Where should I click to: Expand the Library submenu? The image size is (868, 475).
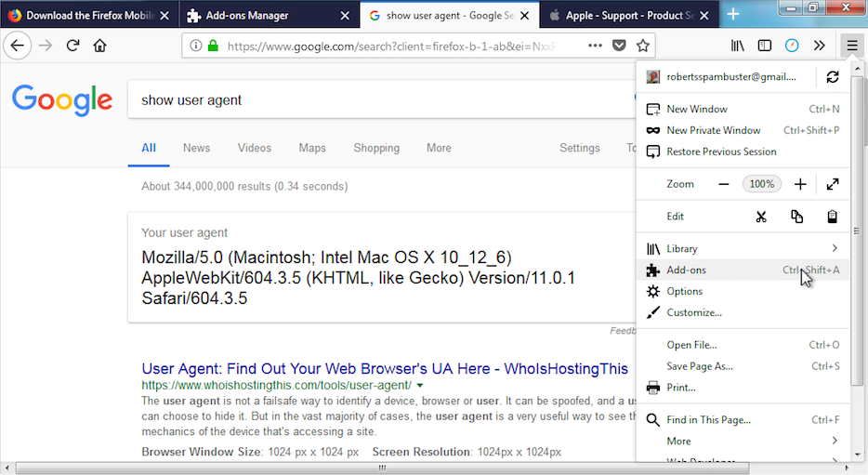point(743,248)
